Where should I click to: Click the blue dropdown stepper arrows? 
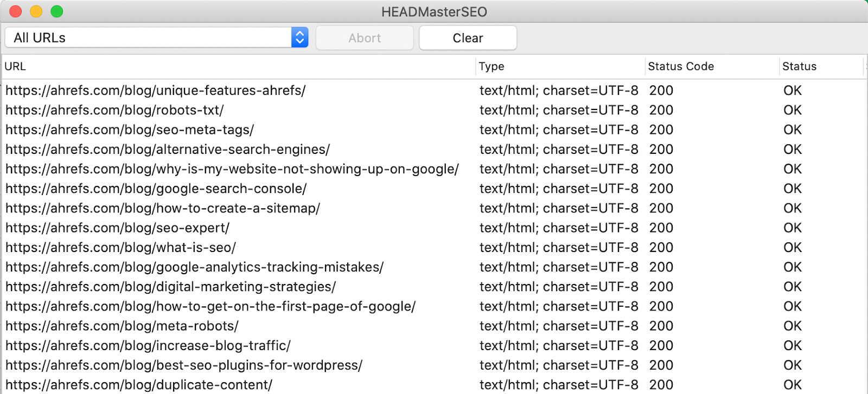[x=299, y=38]
